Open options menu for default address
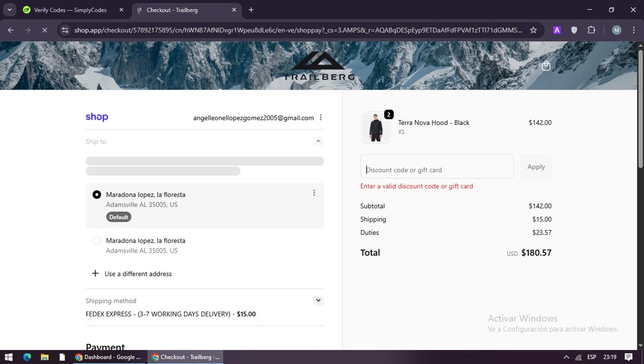 pyautogui.click(x=314, y=193)
